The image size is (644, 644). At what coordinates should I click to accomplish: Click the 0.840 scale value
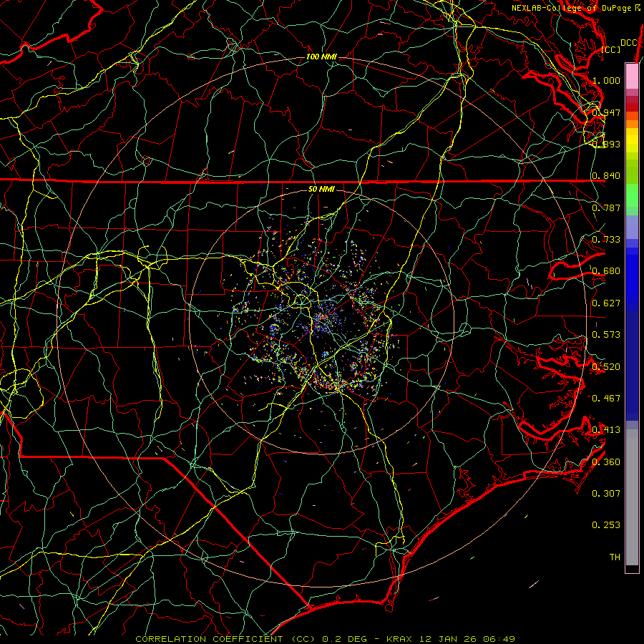(606, 176)
